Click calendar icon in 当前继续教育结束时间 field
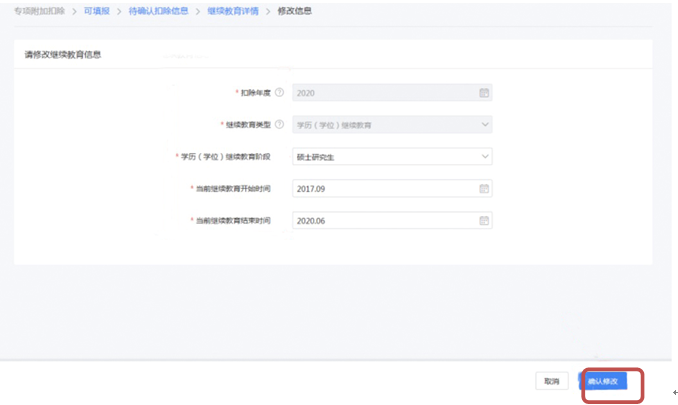 pos(484,221)
